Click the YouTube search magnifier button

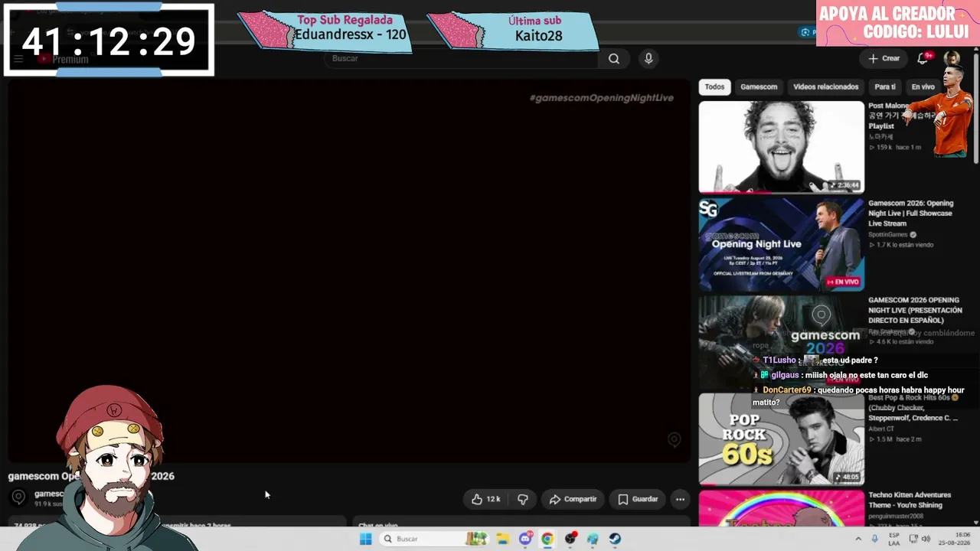[x=613, y=59]
